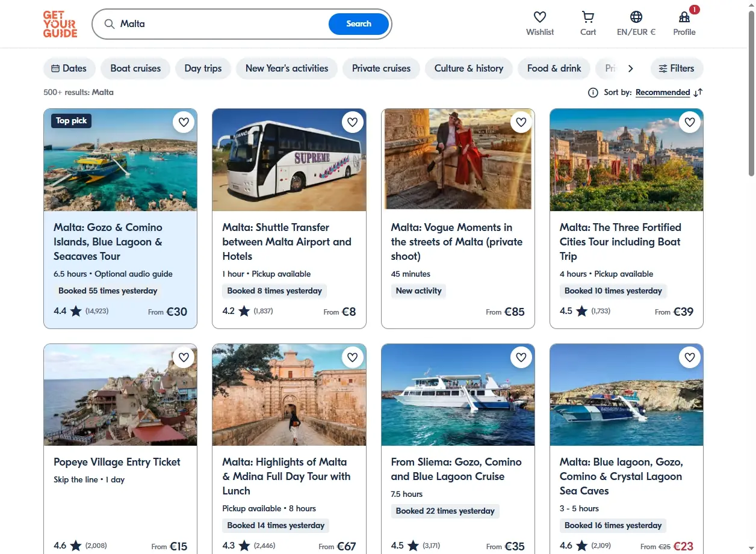Select the Culture & history chip
This screenshot has height=554, width=756.
469,69
